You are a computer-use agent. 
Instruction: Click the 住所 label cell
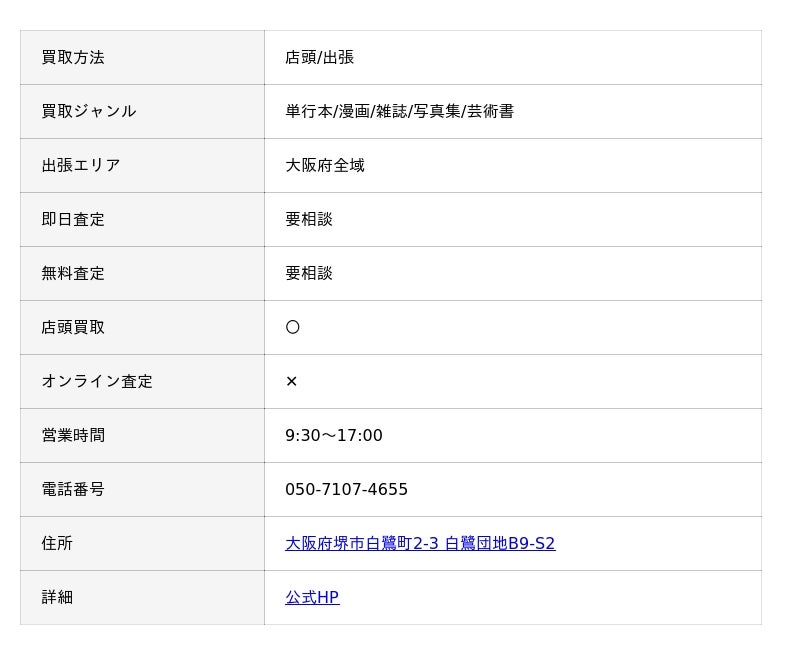142,543
